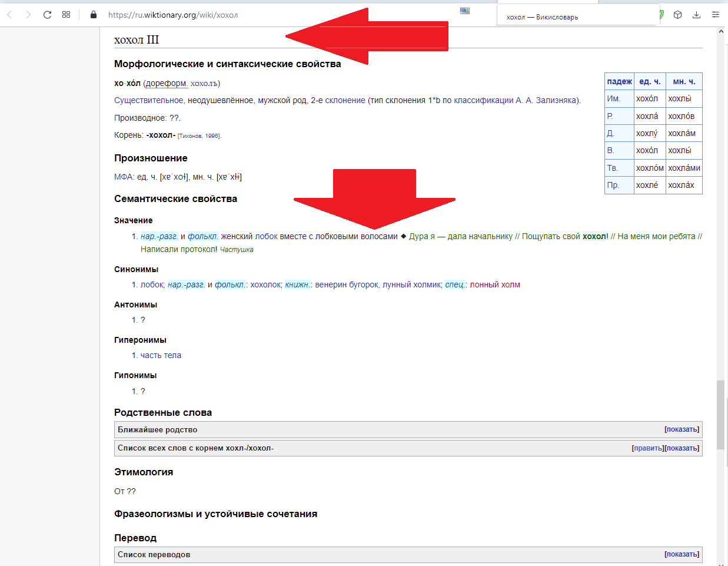Click the padlock site security icon
Screen dimensions: 728x566
93,15
